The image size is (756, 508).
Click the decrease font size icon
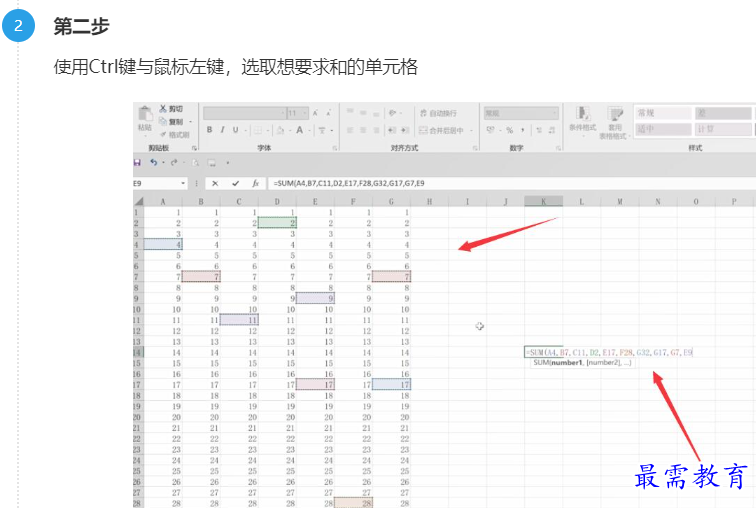(328, 113)
